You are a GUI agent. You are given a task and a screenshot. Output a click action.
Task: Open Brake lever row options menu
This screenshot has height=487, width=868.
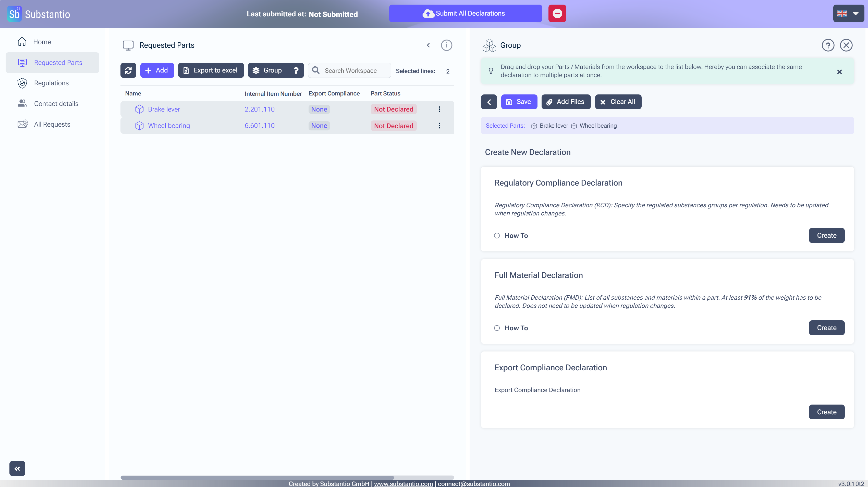tap(439, 109)
